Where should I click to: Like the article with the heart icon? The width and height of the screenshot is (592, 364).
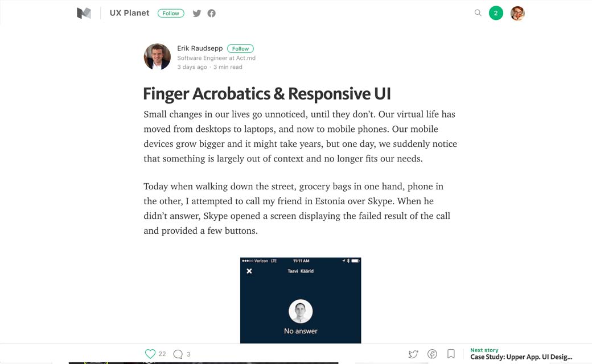click(150, 354)
